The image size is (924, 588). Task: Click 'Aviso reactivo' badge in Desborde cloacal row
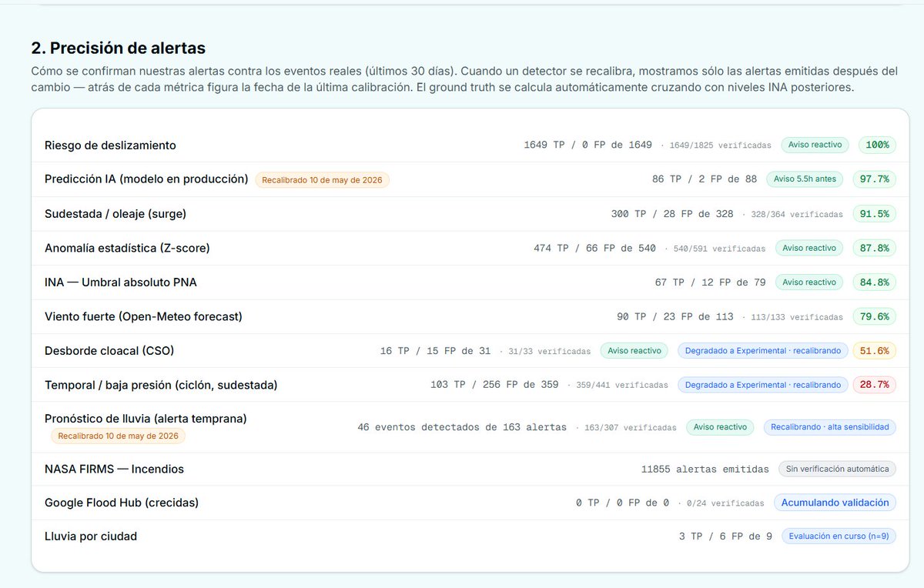(x=634, y=350)
